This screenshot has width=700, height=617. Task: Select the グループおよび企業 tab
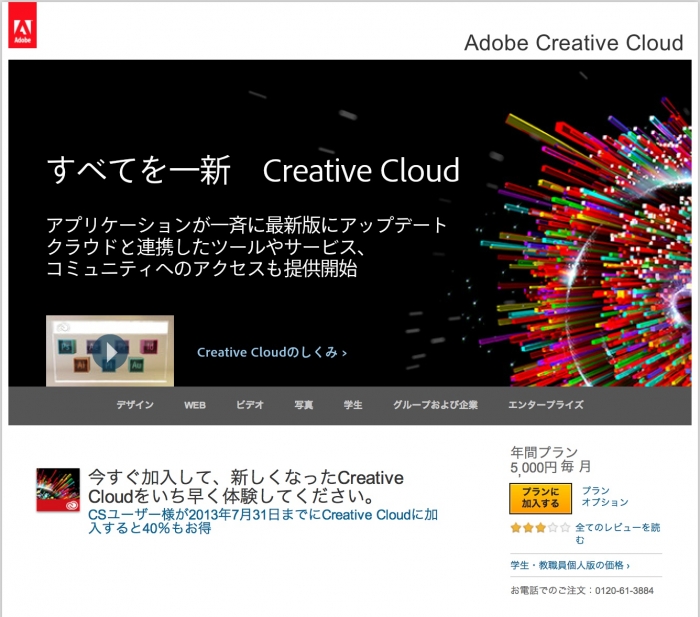click(435, 405)
